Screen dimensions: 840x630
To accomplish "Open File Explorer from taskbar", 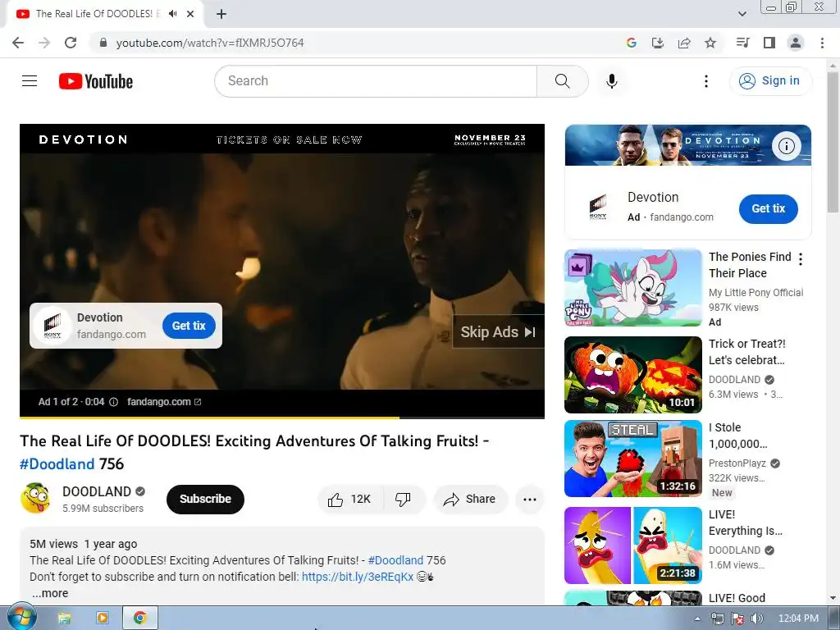I will (x=64, y=619).
